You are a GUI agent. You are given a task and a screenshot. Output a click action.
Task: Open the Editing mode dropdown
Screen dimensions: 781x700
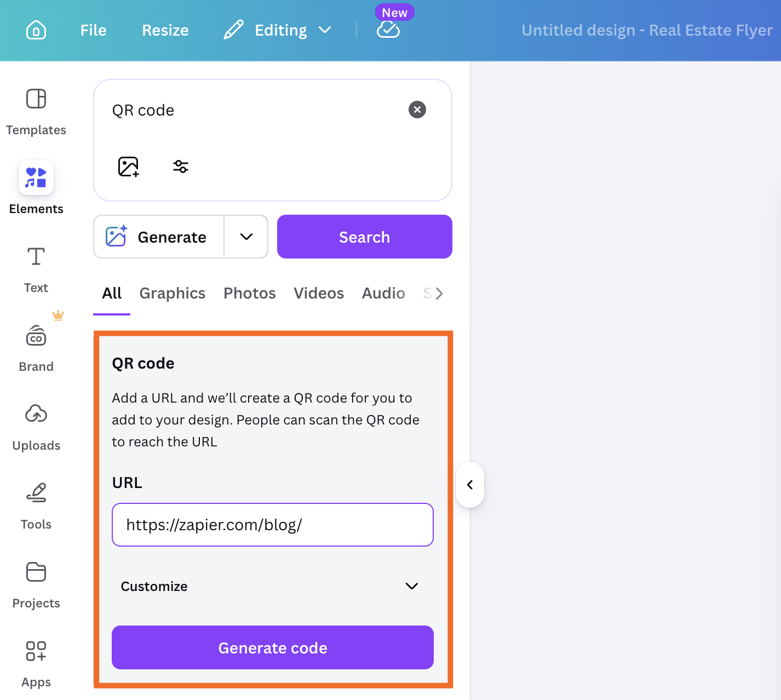[325, 30]
